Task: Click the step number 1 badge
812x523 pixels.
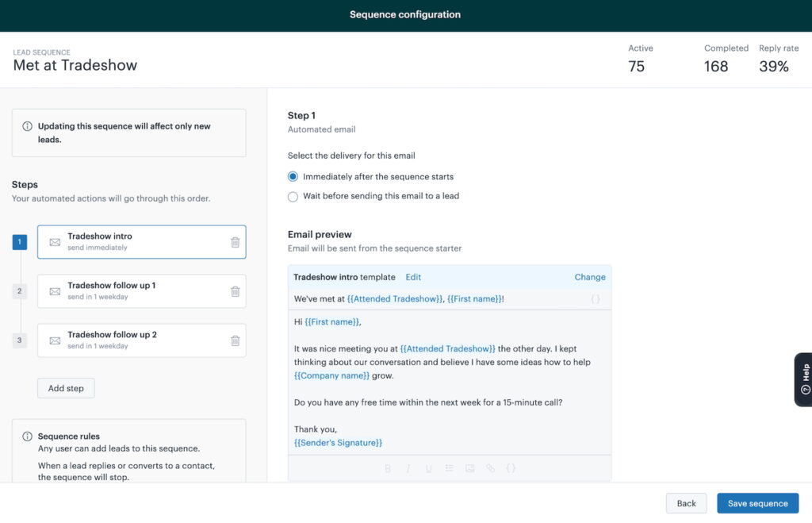Action: (x=20, y=242)
